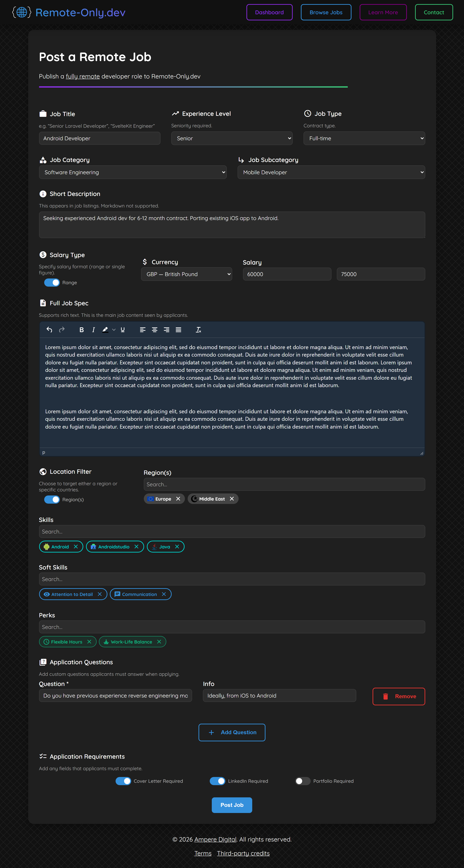The image size is (464, 868).
Task: Disable the Cover Letter Required toggle
Action: click(x=123, y=781)
